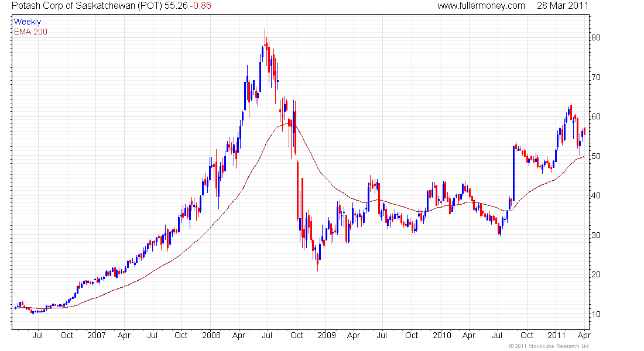Click the first 'Jul' label on time axis
This screenshot has height=351, width=644.
(37, 335)
